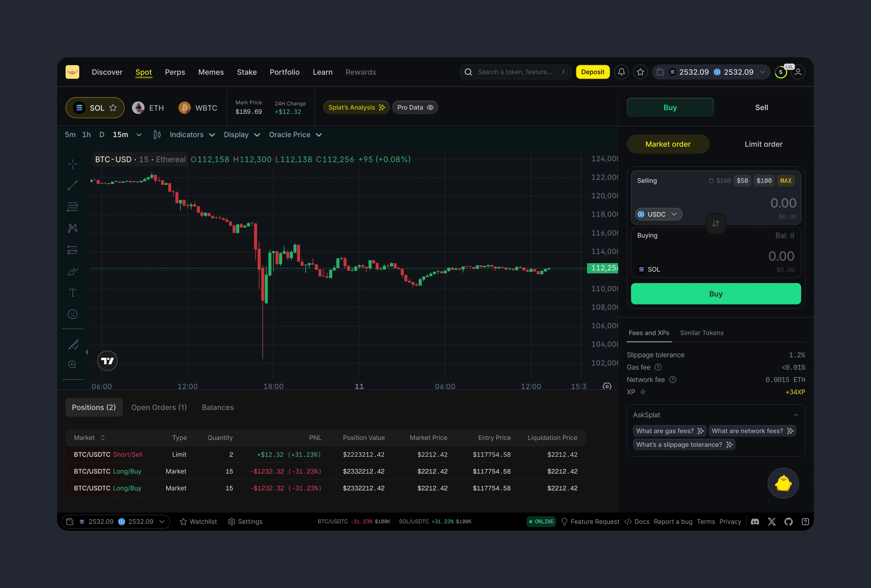Toggle SOL favorite star
The height and width of the screenshot is (588, 871).
pos(113,108)
